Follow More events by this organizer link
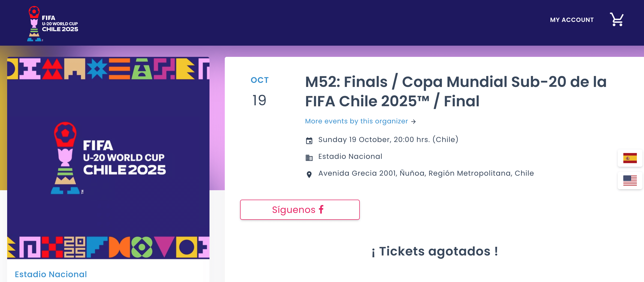Screen dimensions: 644x282 (356, 121)
